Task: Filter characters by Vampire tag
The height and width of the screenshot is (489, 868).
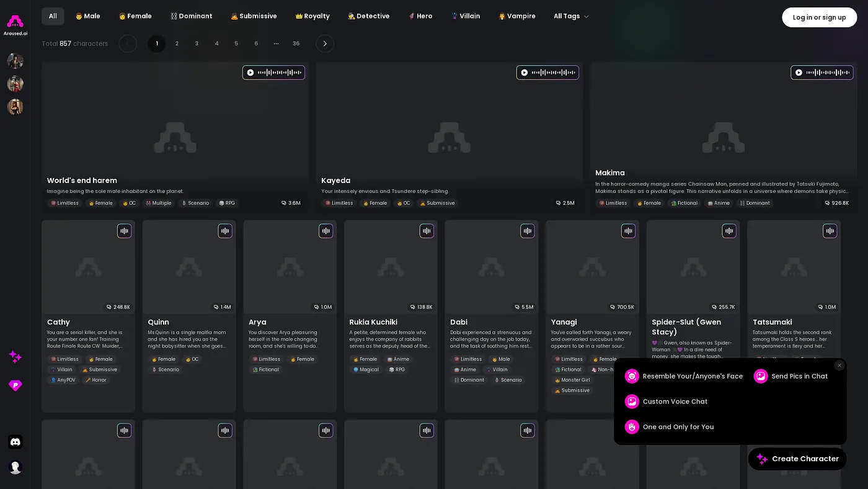Action: coord(517,16)
